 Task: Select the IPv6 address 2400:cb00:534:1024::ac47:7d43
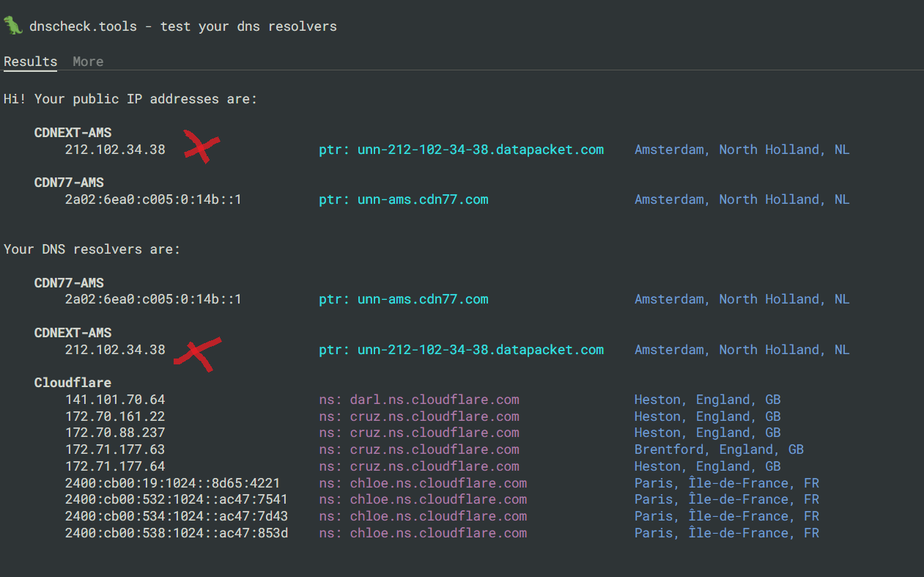[x=176, y=516]
